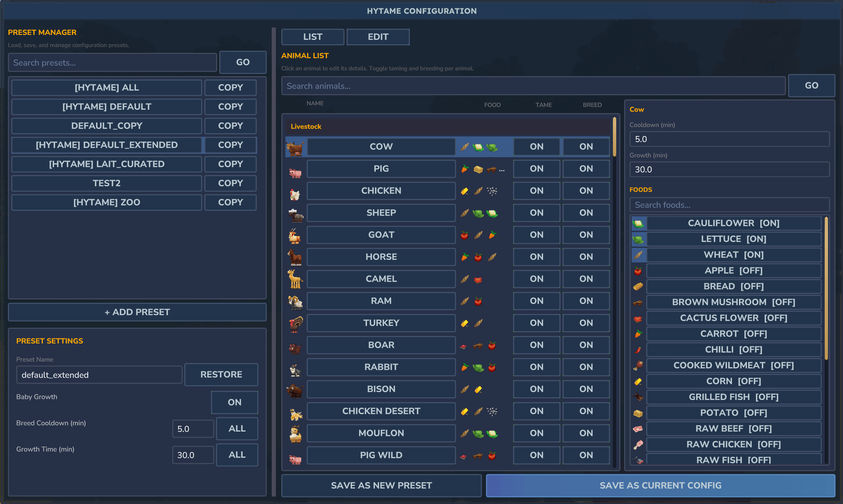This screenshot has width=843, height=504.
Task: Switch to the EDIT tab
Action: pos(378,37)
